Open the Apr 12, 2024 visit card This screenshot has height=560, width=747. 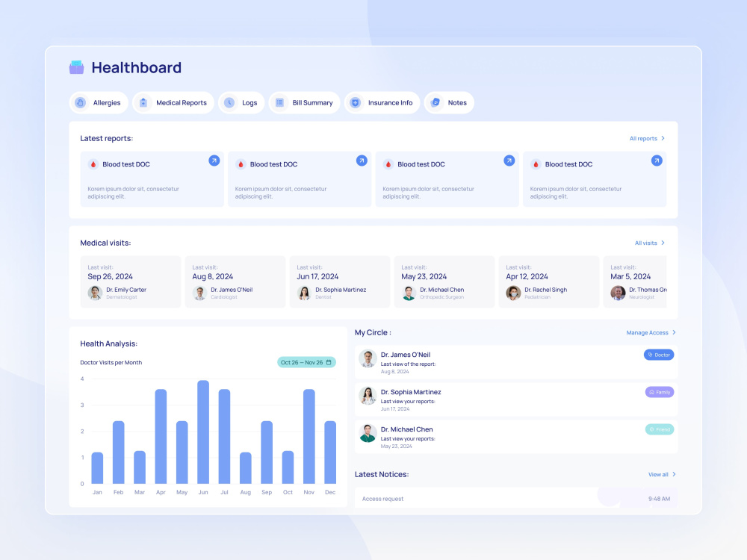click(x=549, y=282)
